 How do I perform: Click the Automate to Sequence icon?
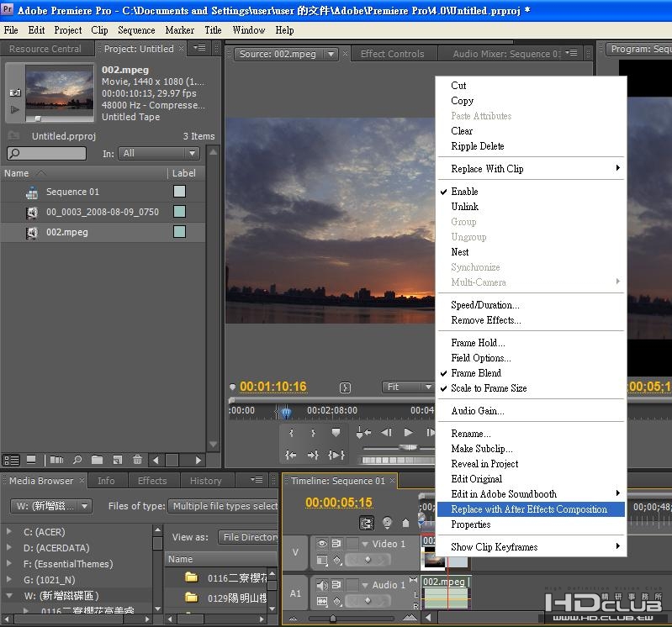pos(56,460)
